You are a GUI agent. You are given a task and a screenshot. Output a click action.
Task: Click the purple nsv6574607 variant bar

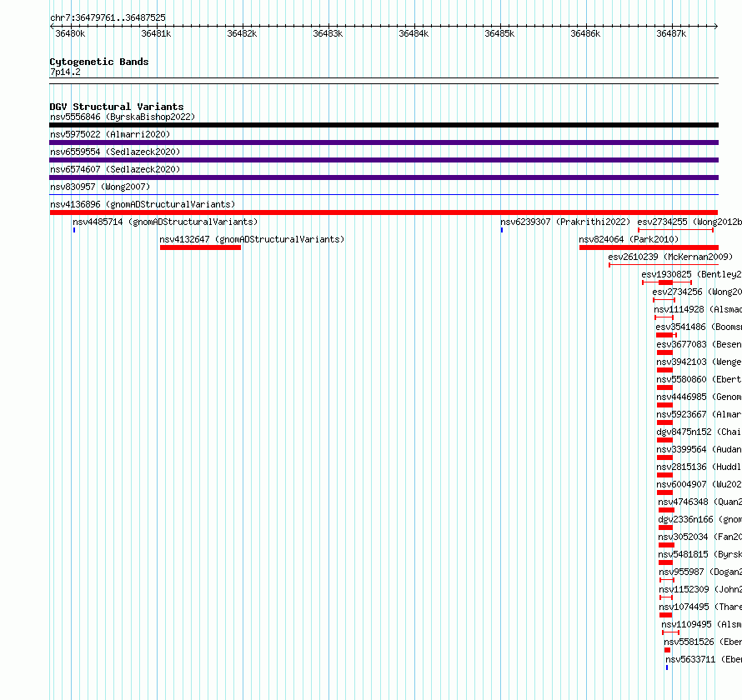point(384,177)
